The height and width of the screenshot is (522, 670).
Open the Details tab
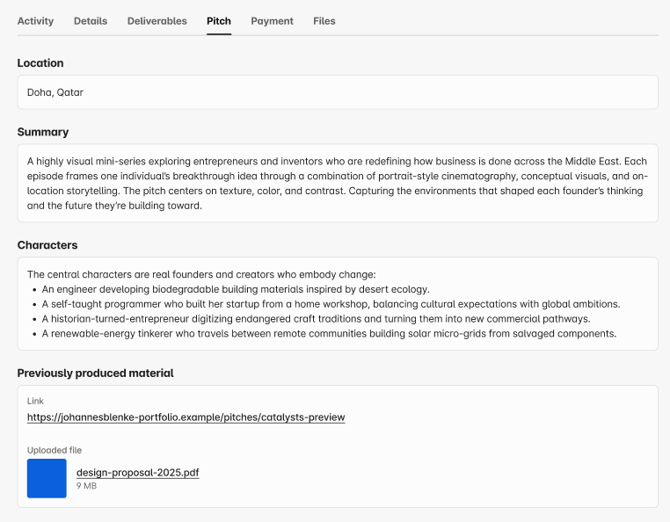click(90, 21)
